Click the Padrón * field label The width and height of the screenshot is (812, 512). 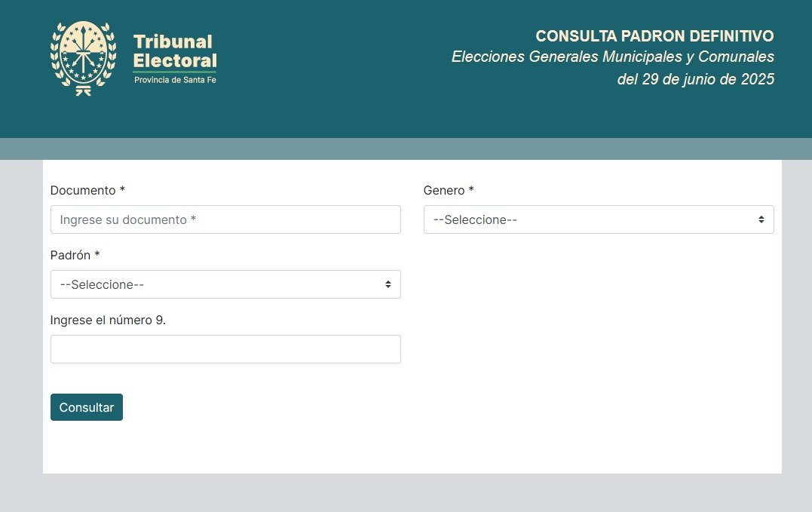point(75,256)
